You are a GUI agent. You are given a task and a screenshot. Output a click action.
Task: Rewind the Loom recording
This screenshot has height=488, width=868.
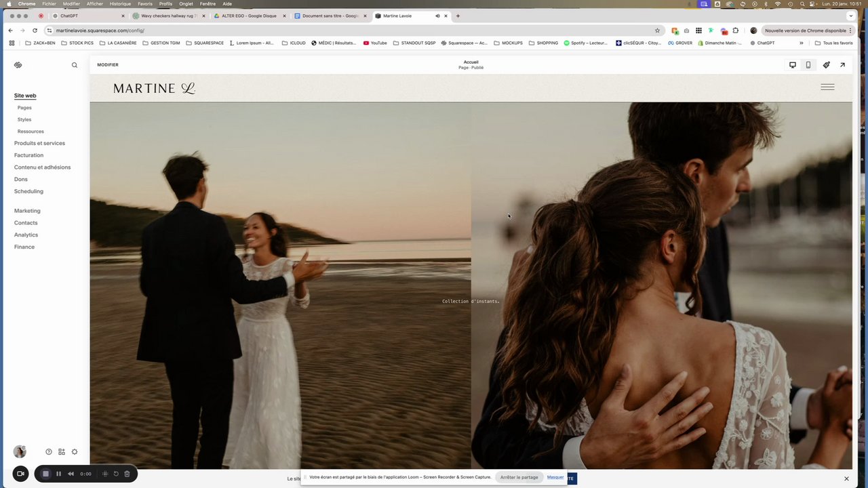[71, 474]
